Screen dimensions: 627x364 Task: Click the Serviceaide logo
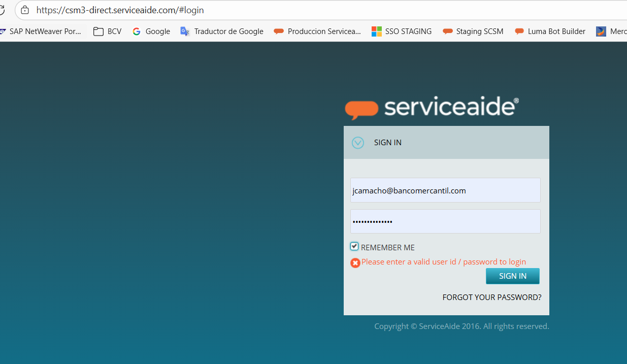click(432, 108)
